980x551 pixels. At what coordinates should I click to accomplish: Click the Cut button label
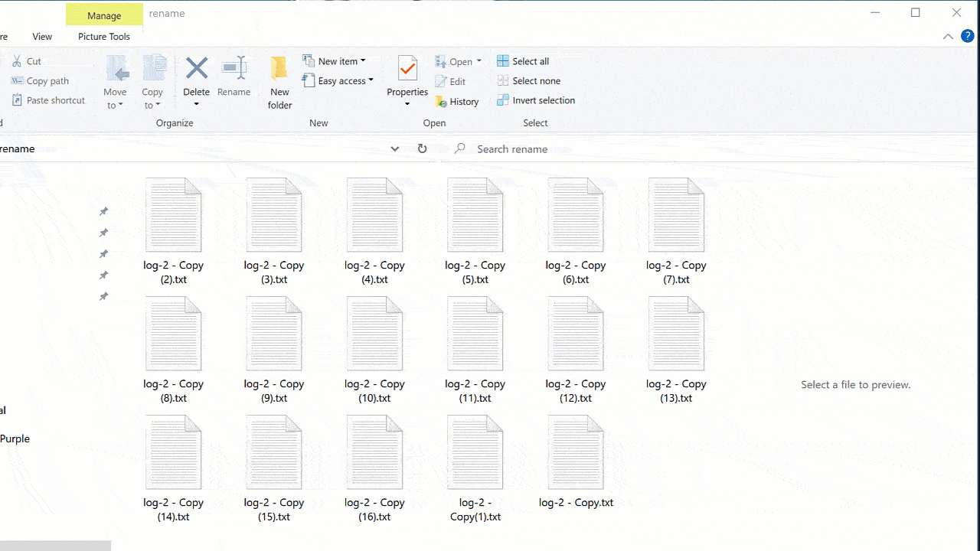[34, 61]
